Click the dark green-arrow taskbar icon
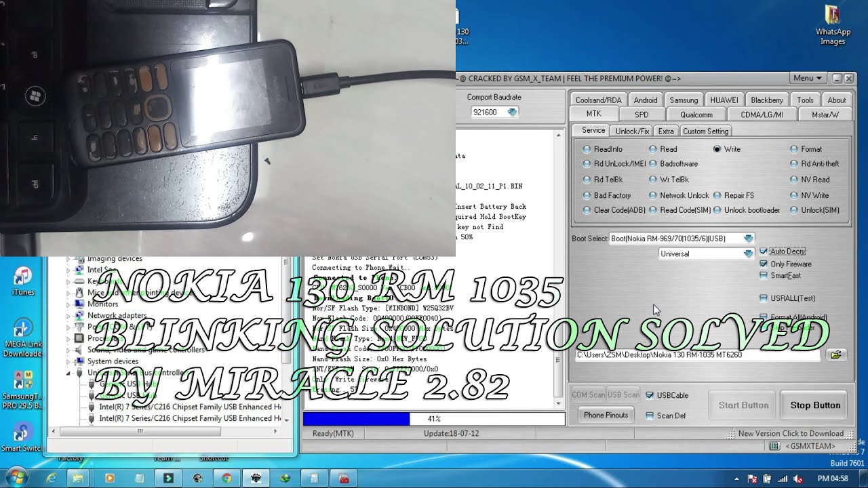This screenshot has width=868, height=488. pos(167,479)
